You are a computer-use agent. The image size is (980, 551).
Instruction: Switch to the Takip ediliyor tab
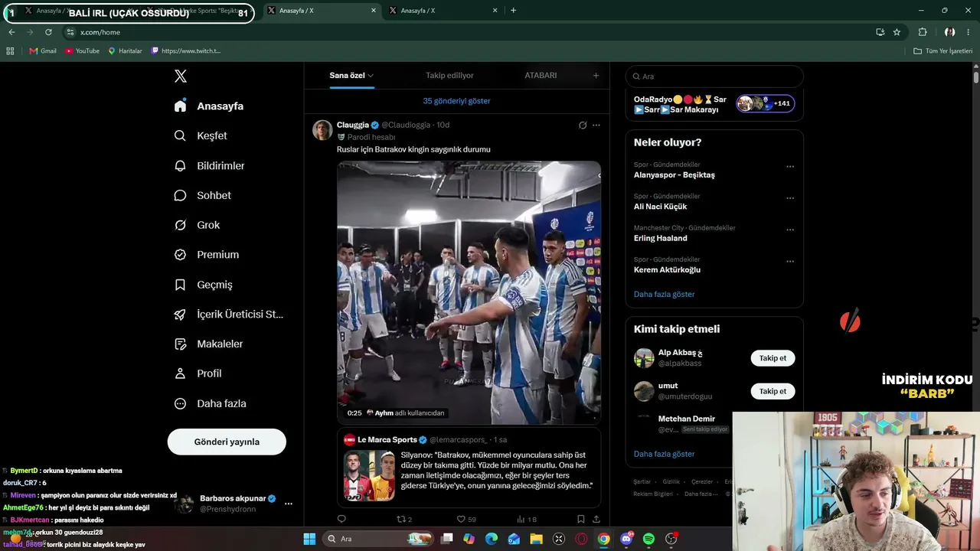tap(449, 76)
